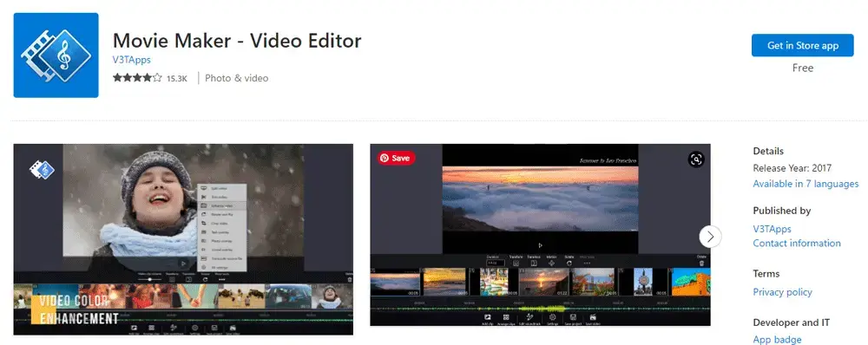Click the Pinterest Save button
The height and width of the screenshot is (345, 868).
[396, 158]
